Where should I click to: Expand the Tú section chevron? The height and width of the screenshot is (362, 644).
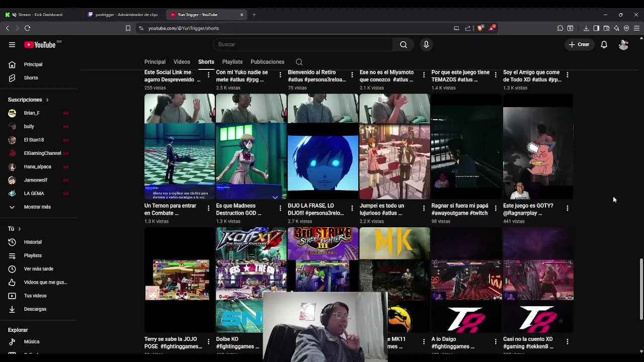tap(19, 229)
